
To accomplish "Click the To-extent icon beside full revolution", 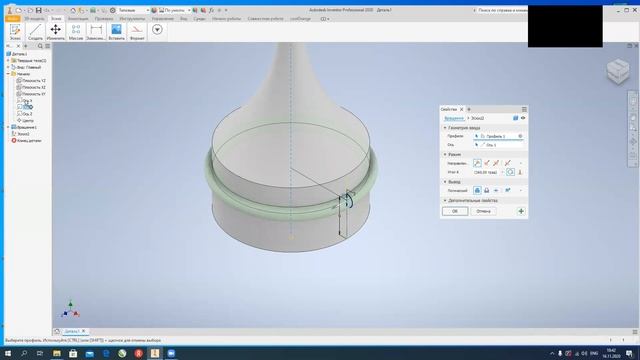I will point(520,172).
